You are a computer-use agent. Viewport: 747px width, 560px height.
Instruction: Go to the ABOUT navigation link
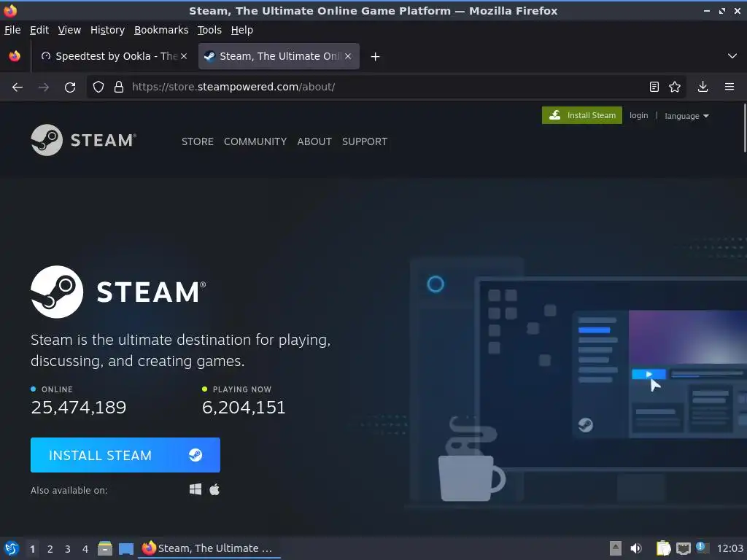[x=314, y=141]
